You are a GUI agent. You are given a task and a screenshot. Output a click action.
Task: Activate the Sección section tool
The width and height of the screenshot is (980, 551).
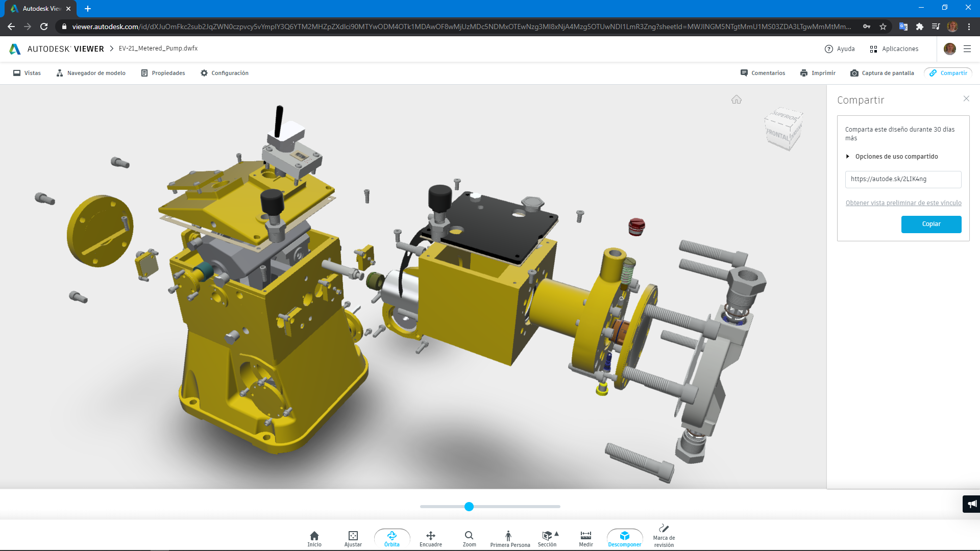click(547, 538)
